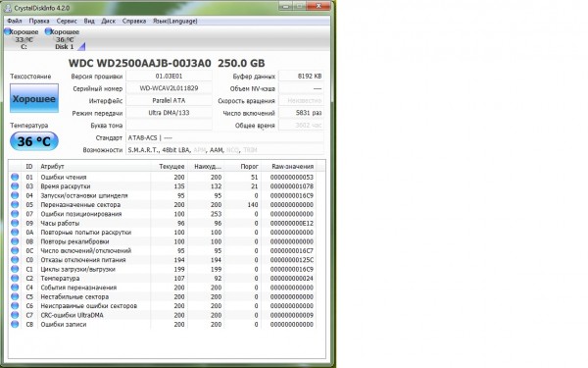Click the S.M.A.R.T. features field
Viewport: 588px width, 368px height.
(225, 150)
